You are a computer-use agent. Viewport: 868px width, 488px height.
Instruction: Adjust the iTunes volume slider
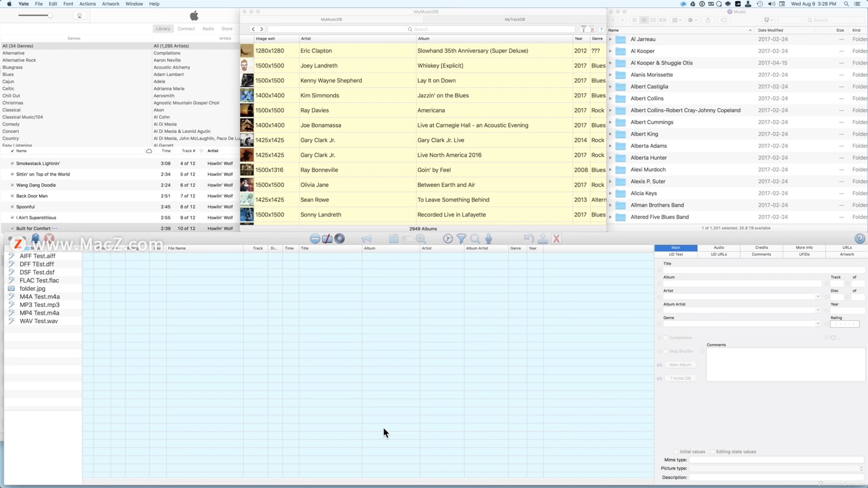[x=35, y=16]
